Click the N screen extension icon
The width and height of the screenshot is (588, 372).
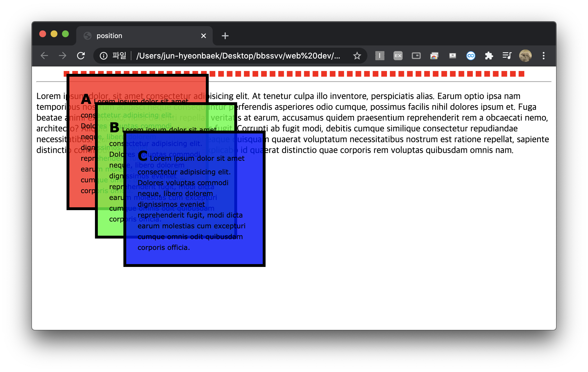[x=452, y=56]
